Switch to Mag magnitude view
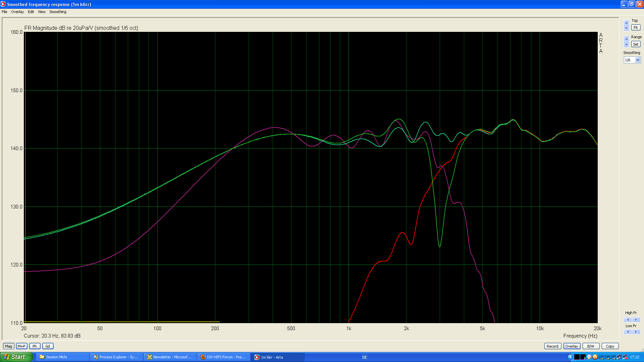This screenshot has height=362, width=644. click(8, 346)
